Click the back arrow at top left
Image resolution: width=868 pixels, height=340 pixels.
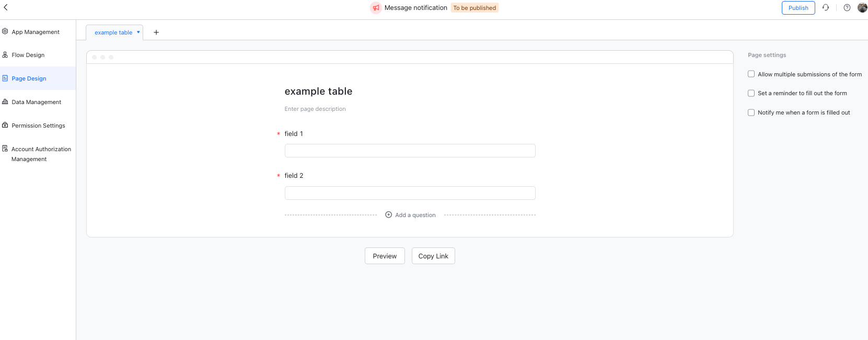click(x=6, y=7)
